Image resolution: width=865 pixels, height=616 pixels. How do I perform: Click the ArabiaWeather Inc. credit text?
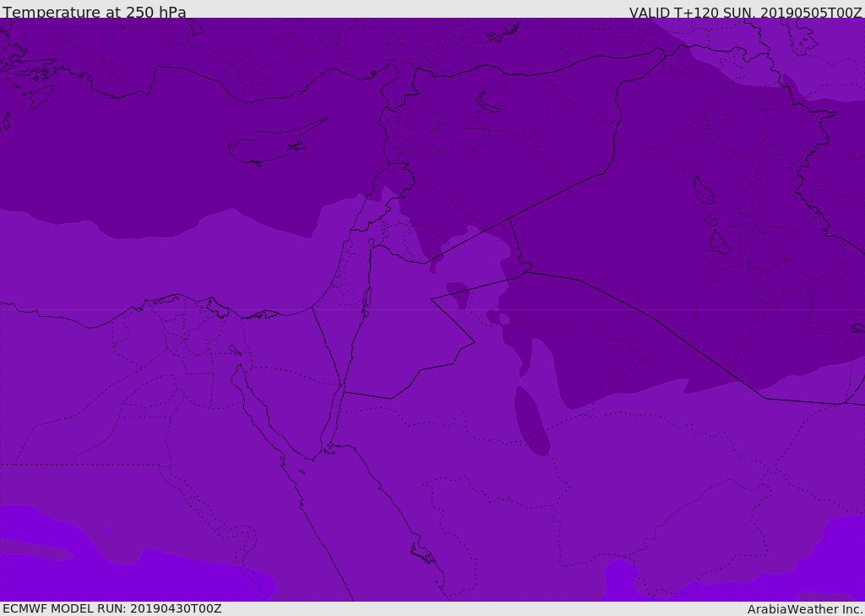(x=804, y=609)
